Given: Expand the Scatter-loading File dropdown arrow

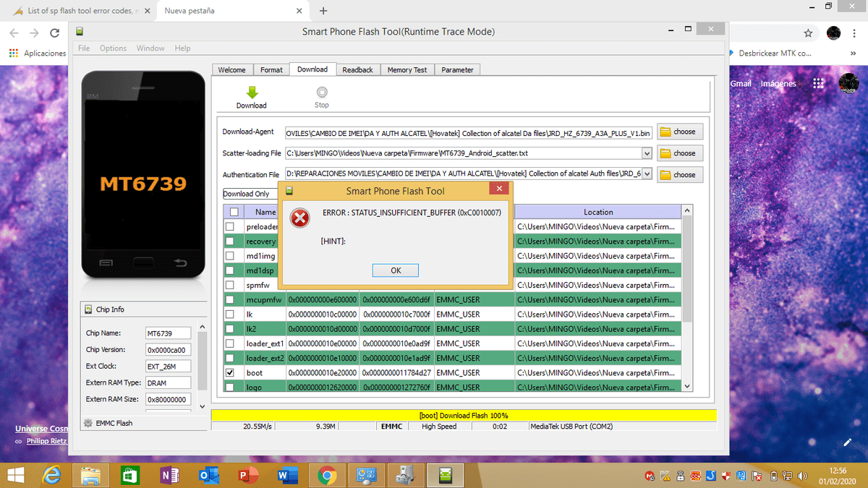Looking at the screenshot, I should (x=647, y=153).
